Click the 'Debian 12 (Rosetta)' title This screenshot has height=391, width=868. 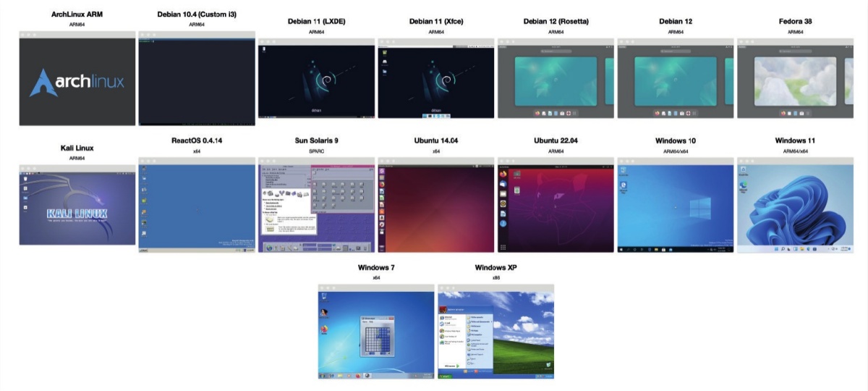[x=556, y=22]
